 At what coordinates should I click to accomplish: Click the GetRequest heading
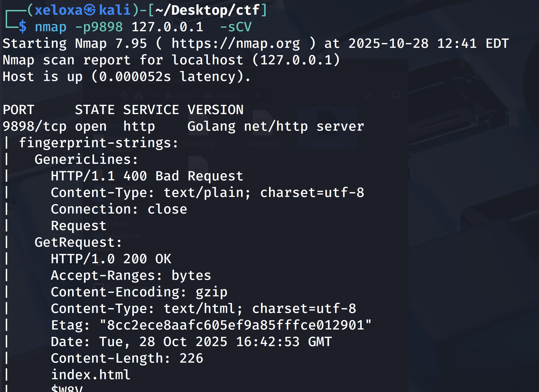[x=78, y=242]
